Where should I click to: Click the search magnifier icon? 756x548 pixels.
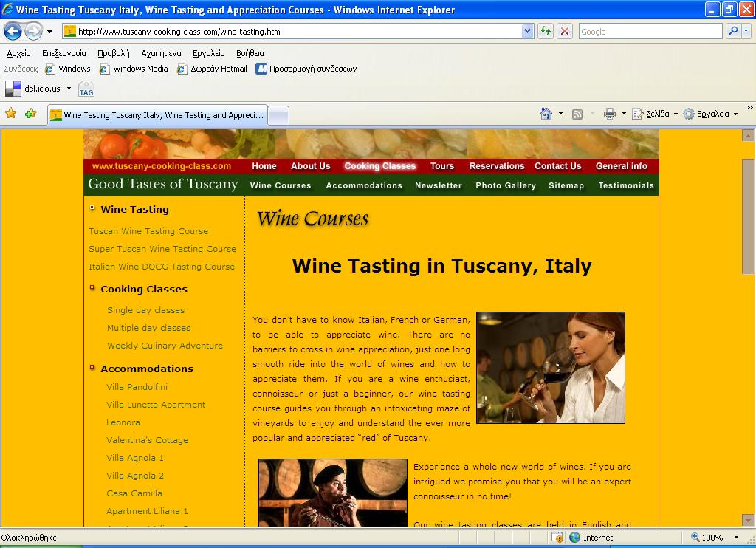[733, 31]
